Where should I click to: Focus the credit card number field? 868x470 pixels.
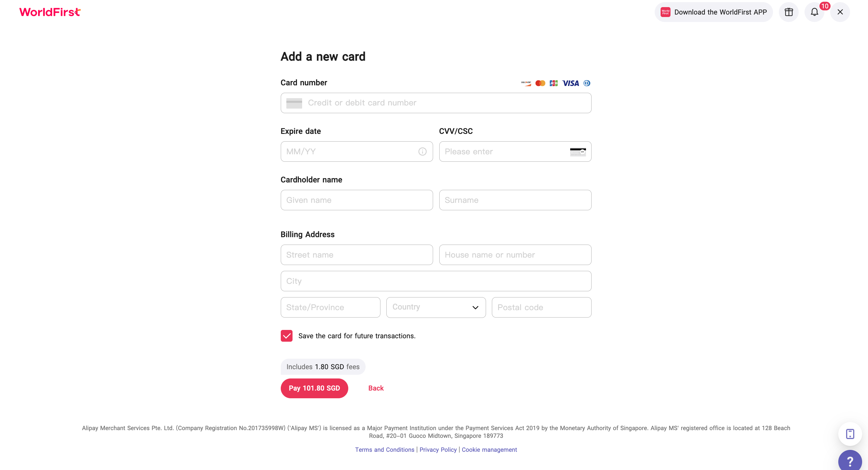click(x=436, y=103)
